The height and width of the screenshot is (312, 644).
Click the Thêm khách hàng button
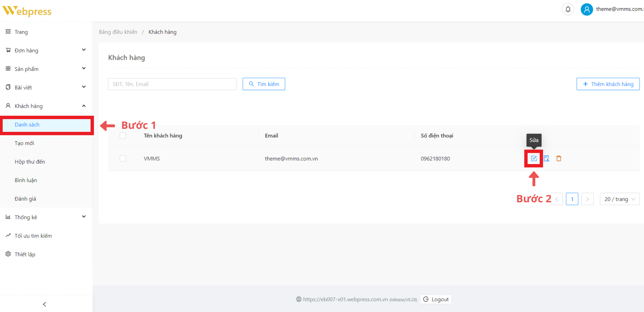point(608,84)
